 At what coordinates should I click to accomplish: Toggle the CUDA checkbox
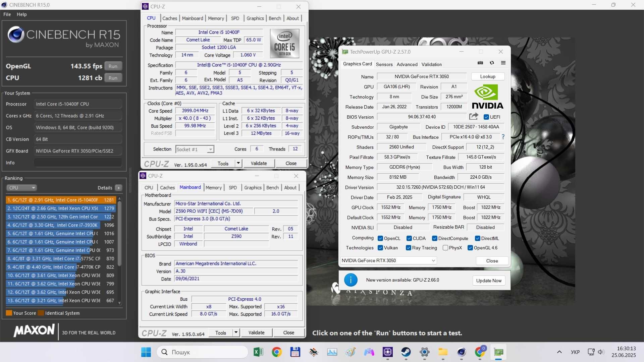point(409,238)
